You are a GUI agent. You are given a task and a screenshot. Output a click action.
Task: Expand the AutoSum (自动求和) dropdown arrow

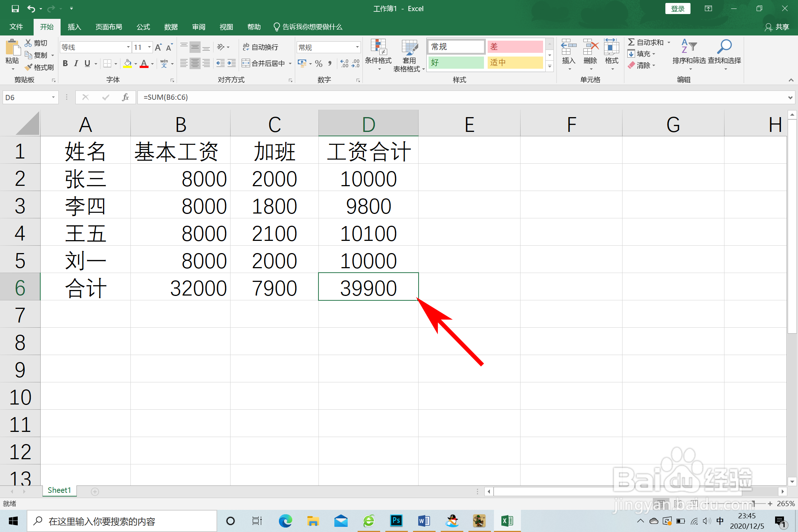pos(669,42)
